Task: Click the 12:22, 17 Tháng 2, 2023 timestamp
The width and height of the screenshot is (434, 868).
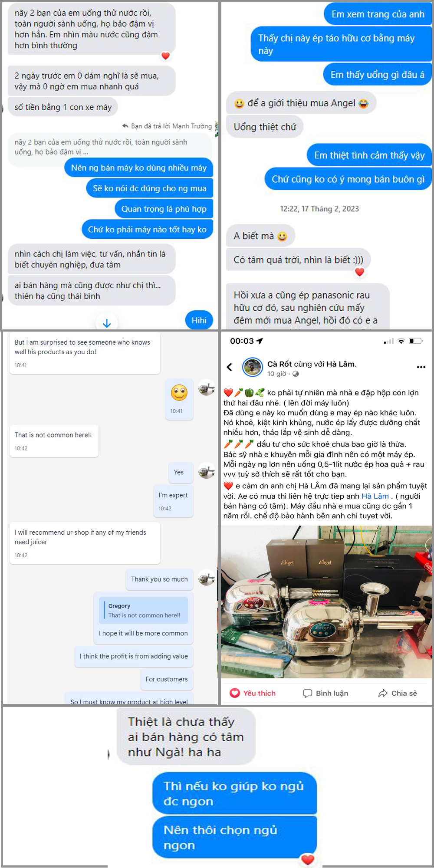Action: tap(319, 209)
